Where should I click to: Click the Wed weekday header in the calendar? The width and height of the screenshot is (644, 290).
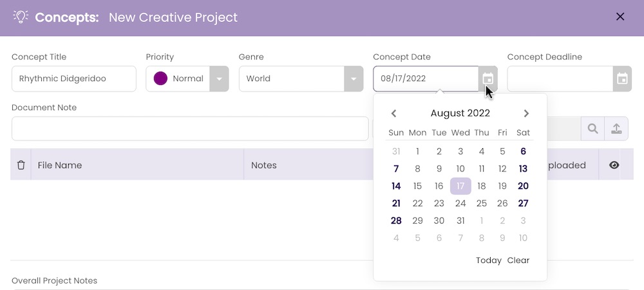460,133
